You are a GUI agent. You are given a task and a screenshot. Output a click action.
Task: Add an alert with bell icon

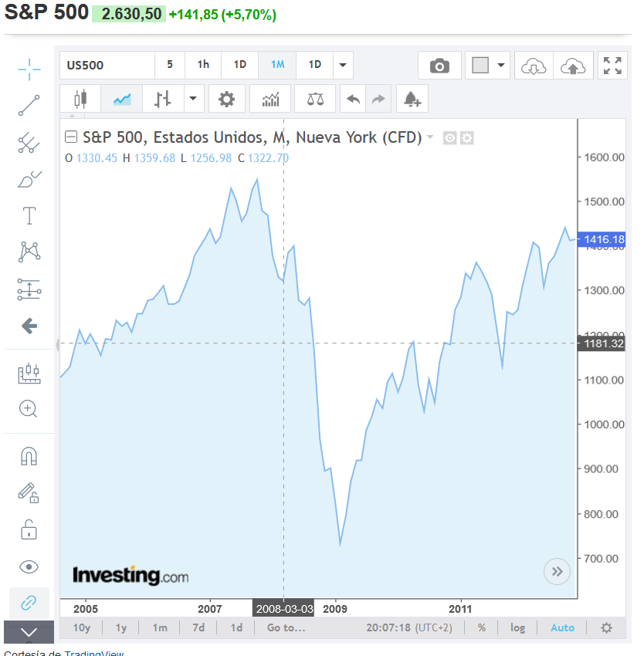point(412,99)
